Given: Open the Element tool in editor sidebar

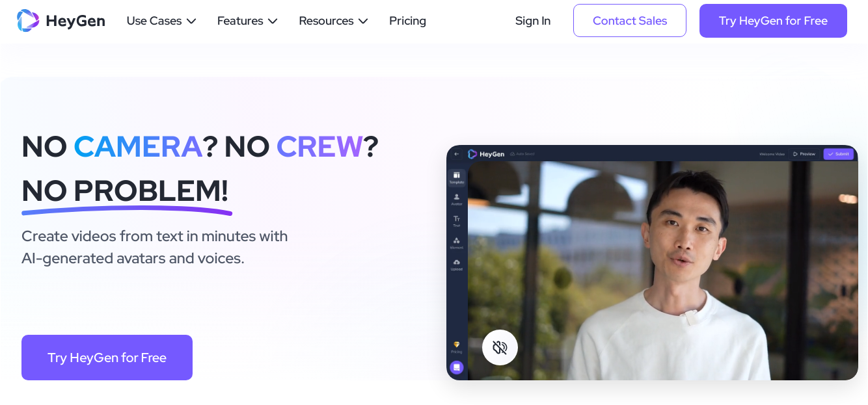Looking at the screenshot, I should point(456,242).
